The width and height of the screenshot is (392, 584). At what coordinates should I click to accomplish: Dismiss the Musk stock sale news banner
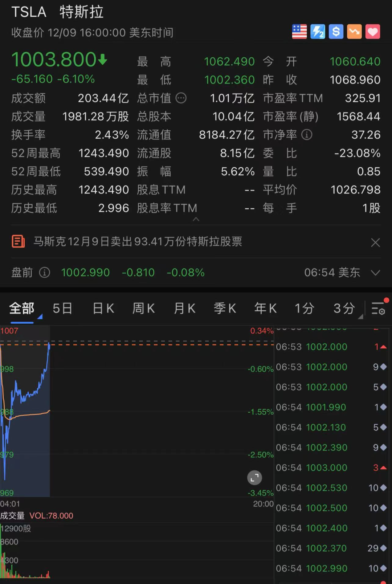[375, 242]
